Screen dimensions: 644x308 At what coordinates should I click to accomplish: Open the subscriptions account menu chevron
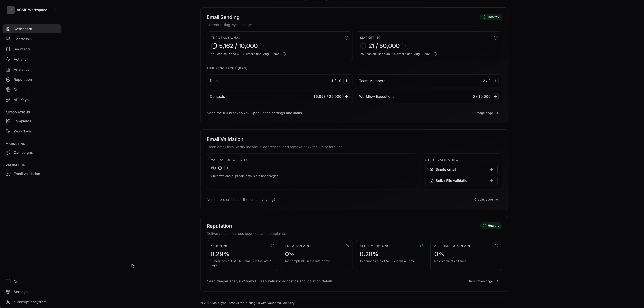pos(56,302)
